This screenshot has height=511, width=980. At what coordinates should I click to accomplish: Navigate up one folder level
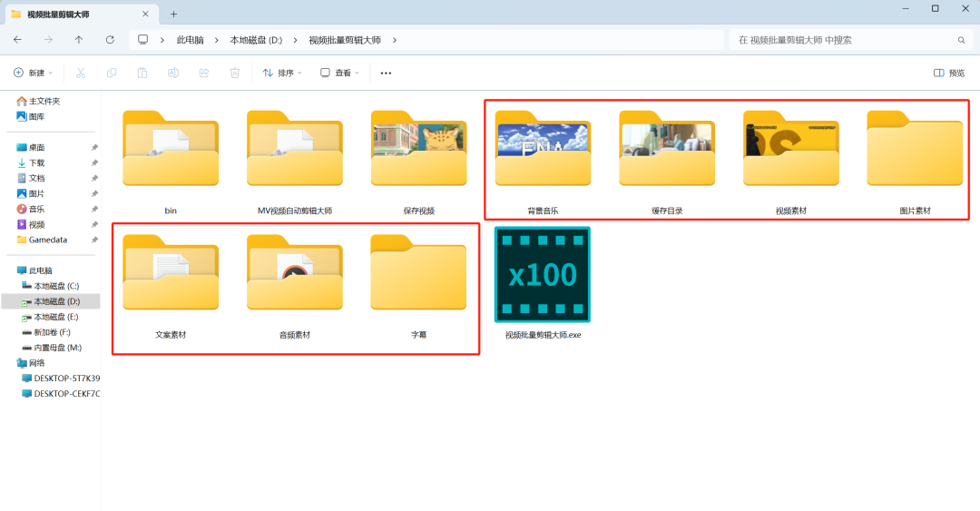tap(79, 40)
